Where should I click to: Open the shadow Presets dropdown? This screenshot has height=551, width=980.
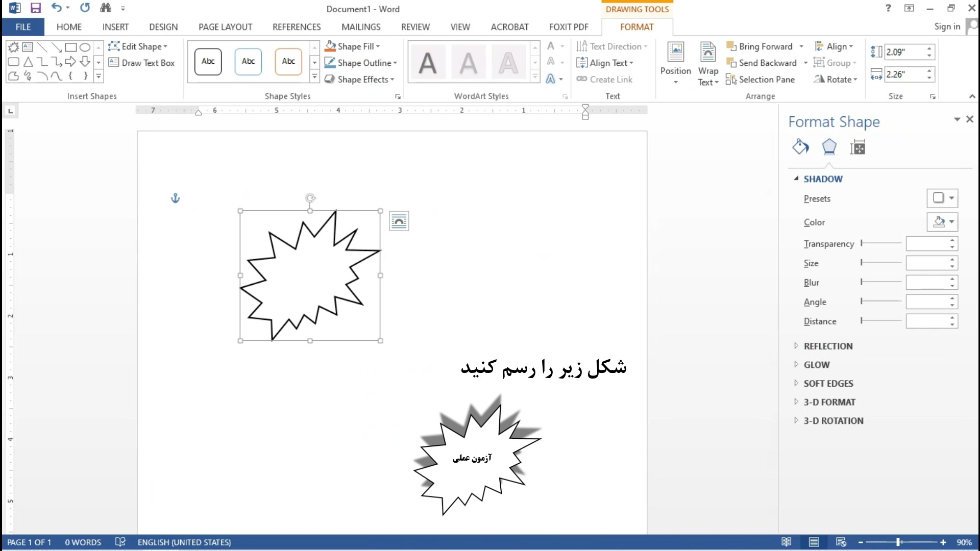tap(942, 198)
